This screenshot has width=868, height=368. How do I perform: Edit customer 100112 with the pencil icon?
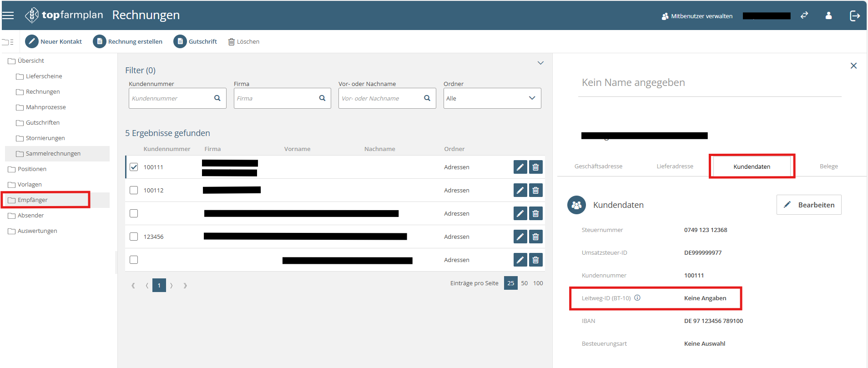pos(520,190)
